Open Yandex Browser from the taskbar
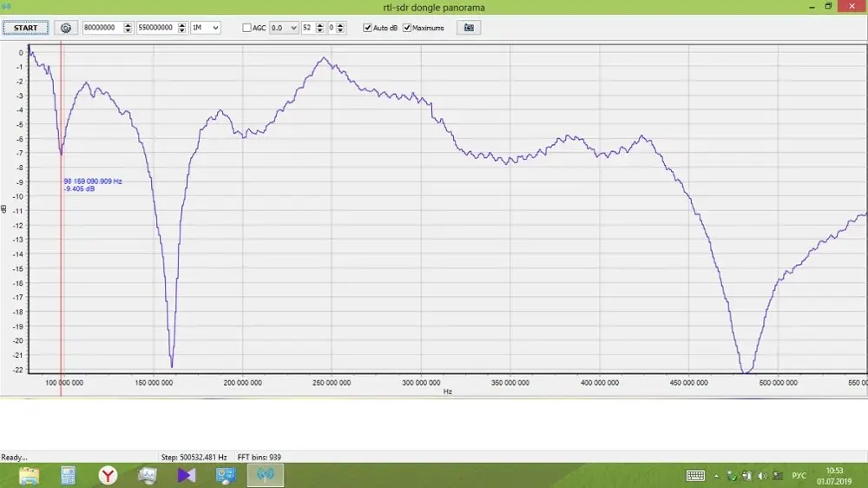Image resolution: width=868 pixels, height=488 pixels. tap(108, 475)
